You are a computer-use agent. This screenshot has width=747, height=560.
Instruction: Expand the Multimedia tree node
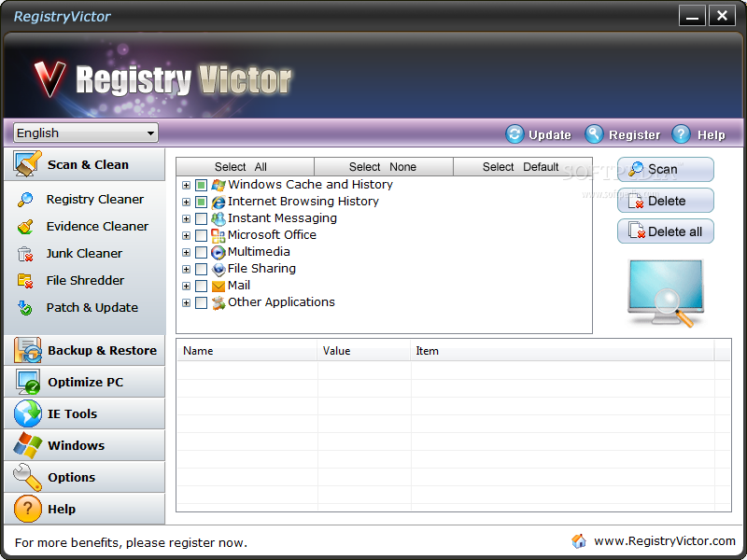[187, 252]
